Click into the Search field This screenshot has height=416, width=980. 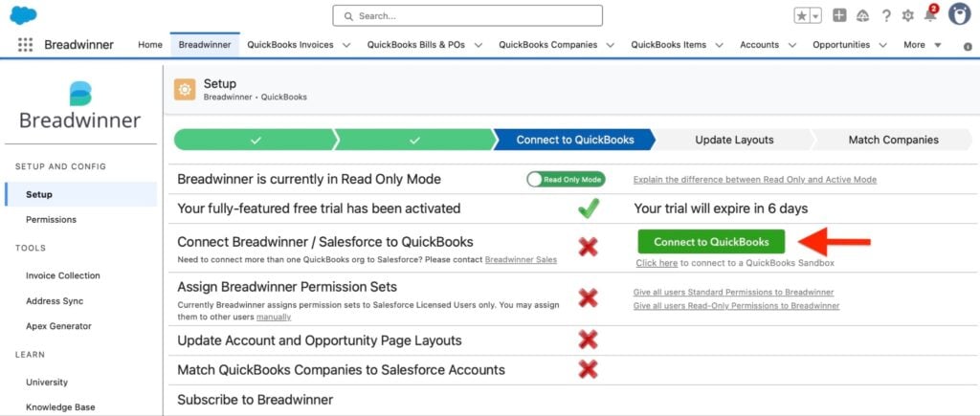point(467,15)
